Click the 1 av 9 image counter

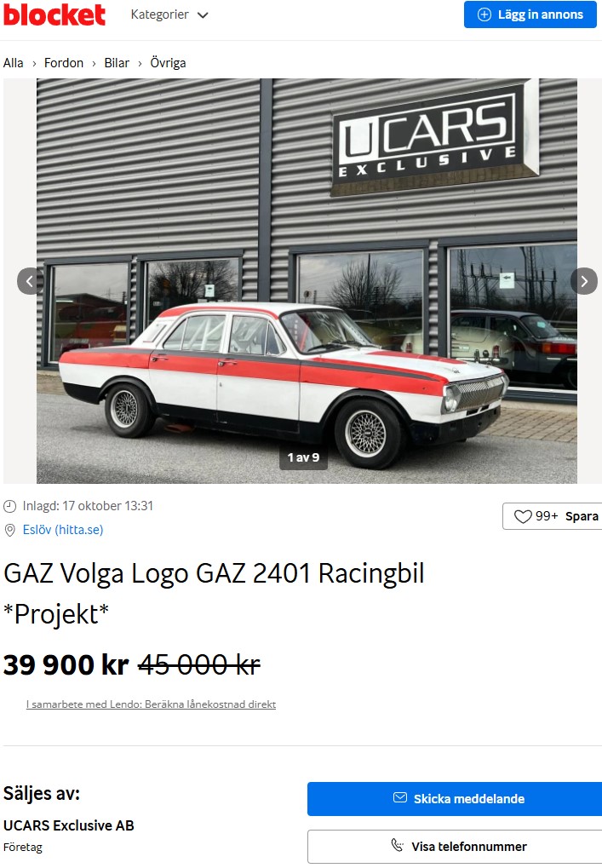[303, 457]
